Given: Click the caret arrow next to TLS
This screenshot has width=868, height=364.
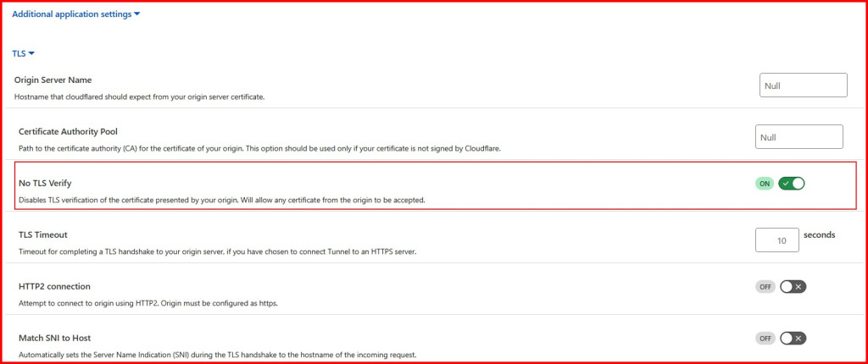Looking at the screenshot, I should pyautogui.click(x=31, y=53).
